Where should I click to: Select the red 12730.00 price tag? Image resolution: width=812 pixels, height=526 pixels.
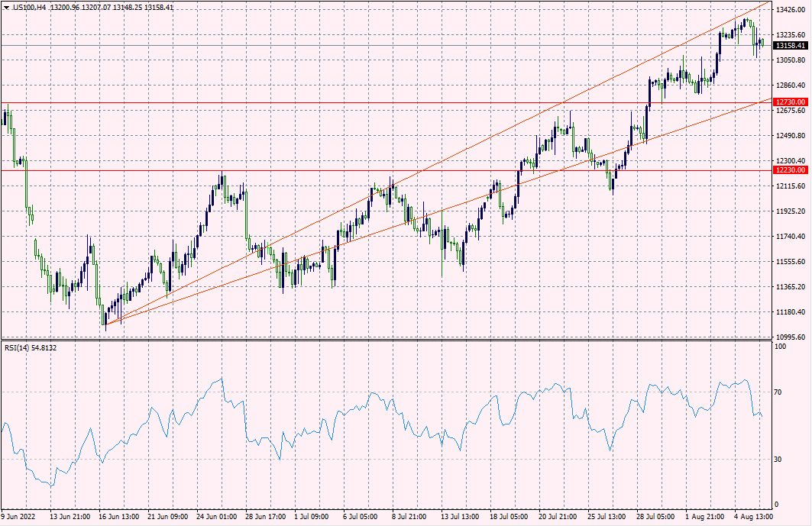pos(791,102)
